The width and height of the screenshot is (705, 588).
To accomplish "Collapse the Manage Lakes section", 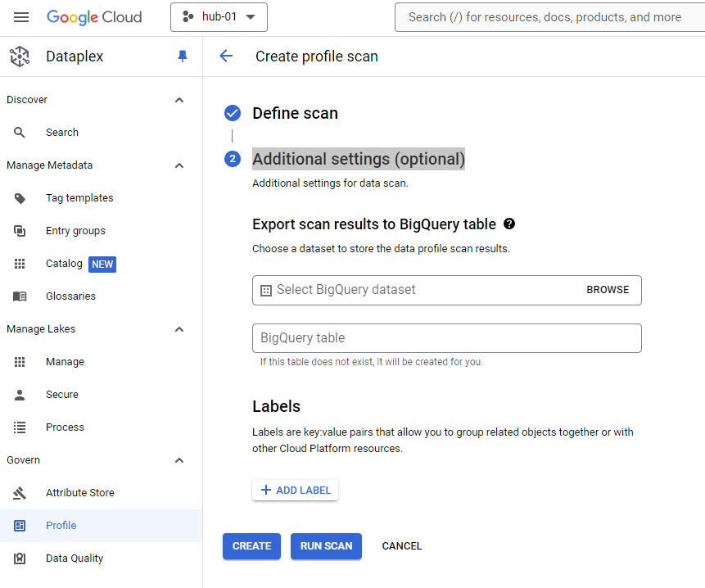I will tap(179, 329).
